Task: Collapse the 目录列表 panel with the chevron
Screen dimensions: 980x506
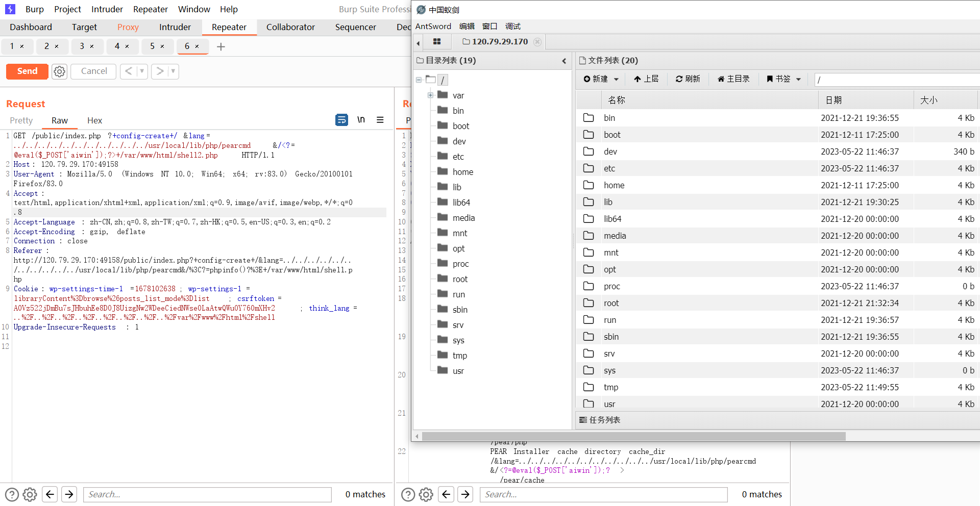Action: pyautogui.click(x=564, y=61)
